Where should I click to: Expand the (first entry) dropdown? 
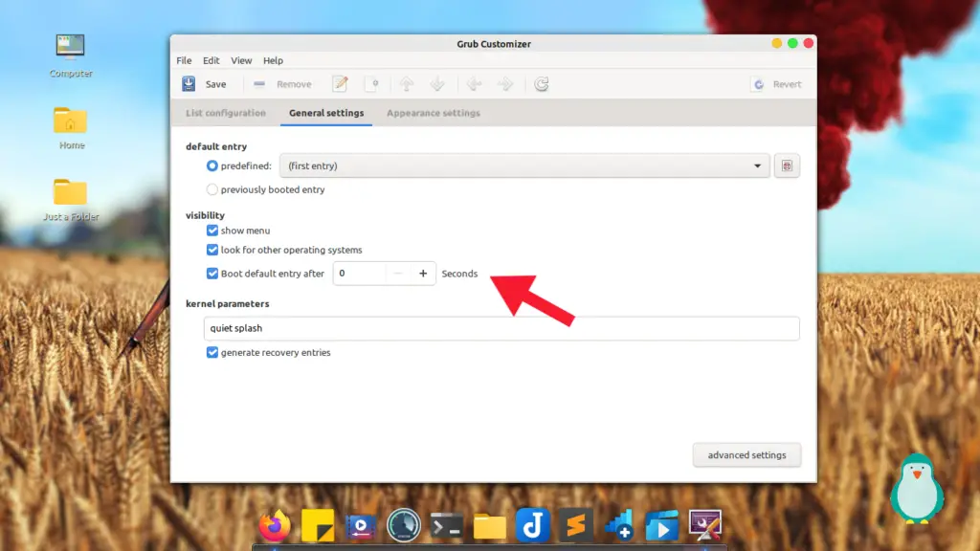click(524, 165)
